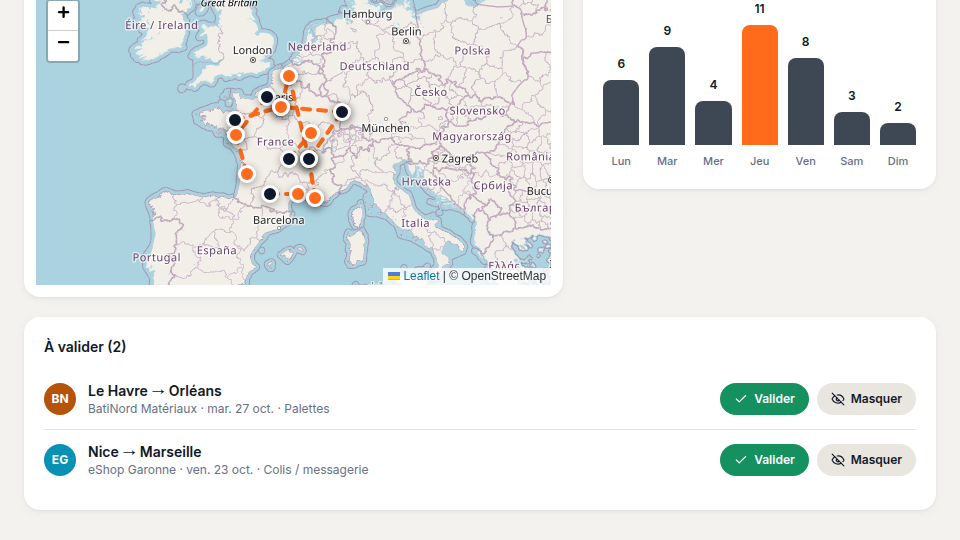960x540 pixels.
Task: Select the orange marker at Marseille on the coast
Action: pos(315,198)
